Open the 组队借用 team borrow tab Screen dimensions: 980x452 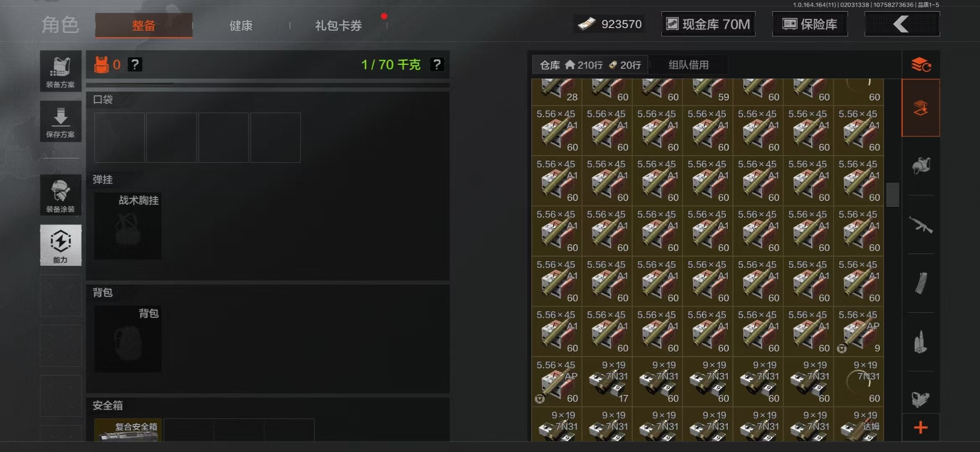point(689,65)
